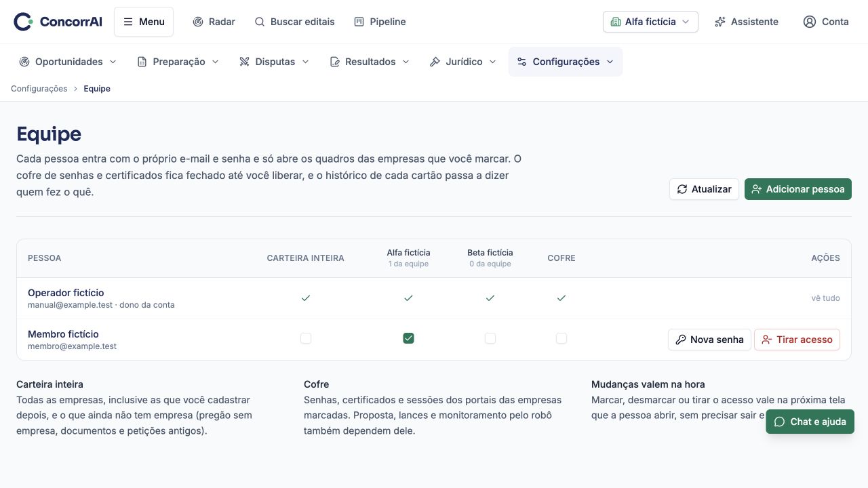
Task: Click the sliders icon beside Configurações
Action: pyautogui.click(x=522, y=62)
